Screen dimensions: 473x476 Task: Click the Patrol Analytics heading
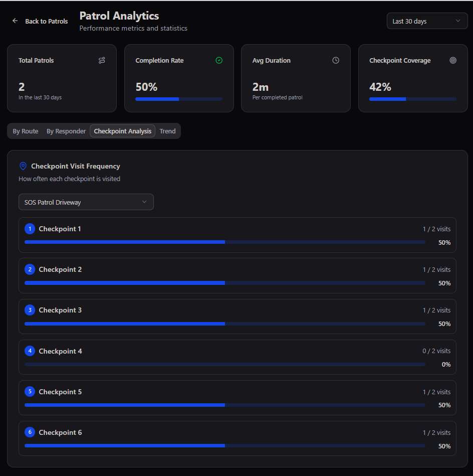tap(119, 16)
